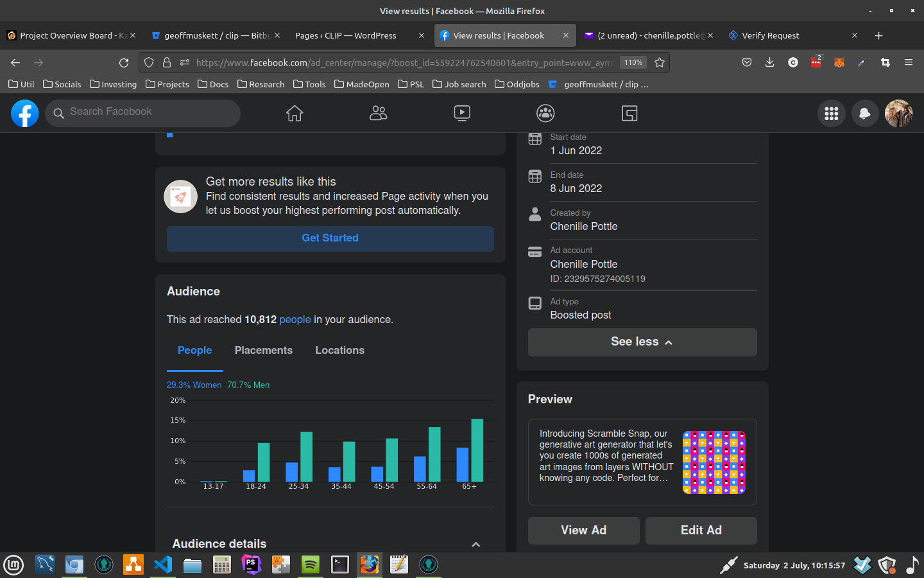924x578 pixels.
Task: Open the network connection tray icon
Action: [728, 565]
